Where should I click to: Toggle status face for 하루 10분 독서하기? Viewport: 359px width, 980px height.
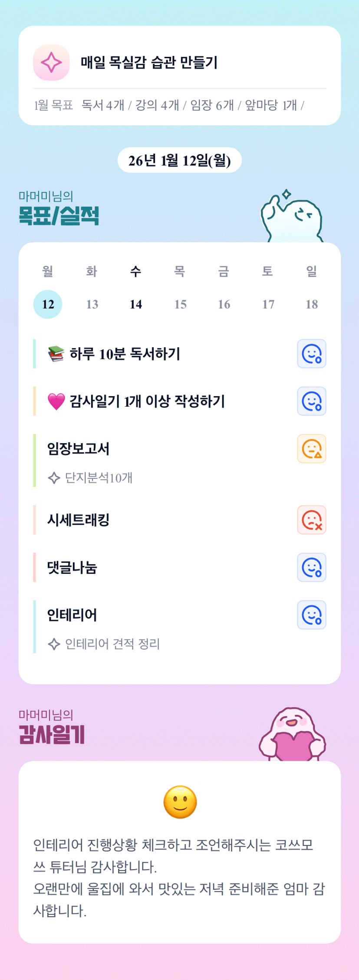311,354
